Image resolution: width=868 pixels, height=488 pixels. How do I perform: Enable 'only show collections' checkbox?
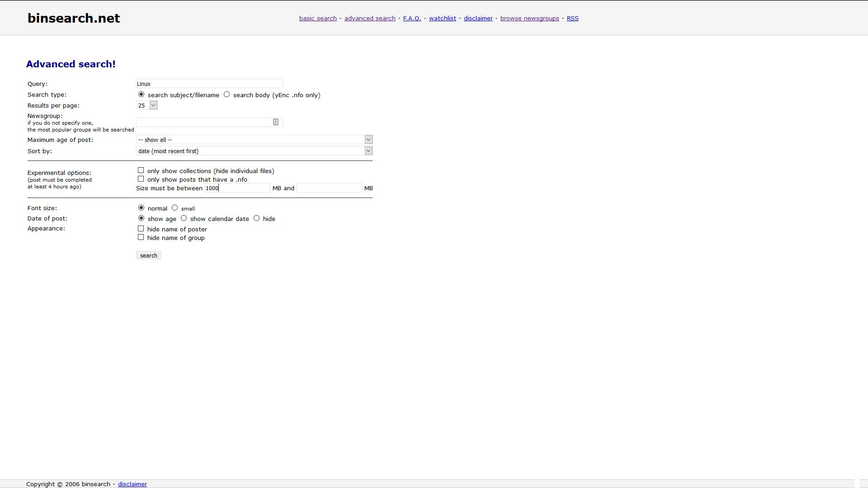point(141,170)
